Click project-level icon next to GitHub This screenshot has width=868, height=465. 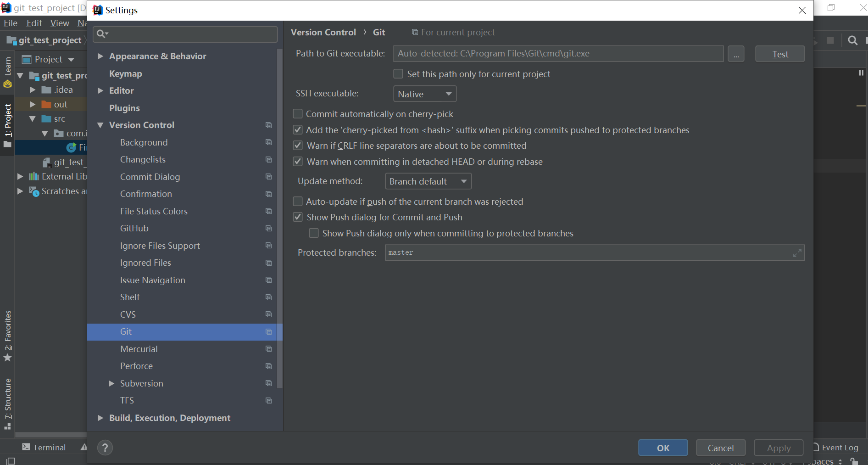pyautogui.click(x=268, y=228)
